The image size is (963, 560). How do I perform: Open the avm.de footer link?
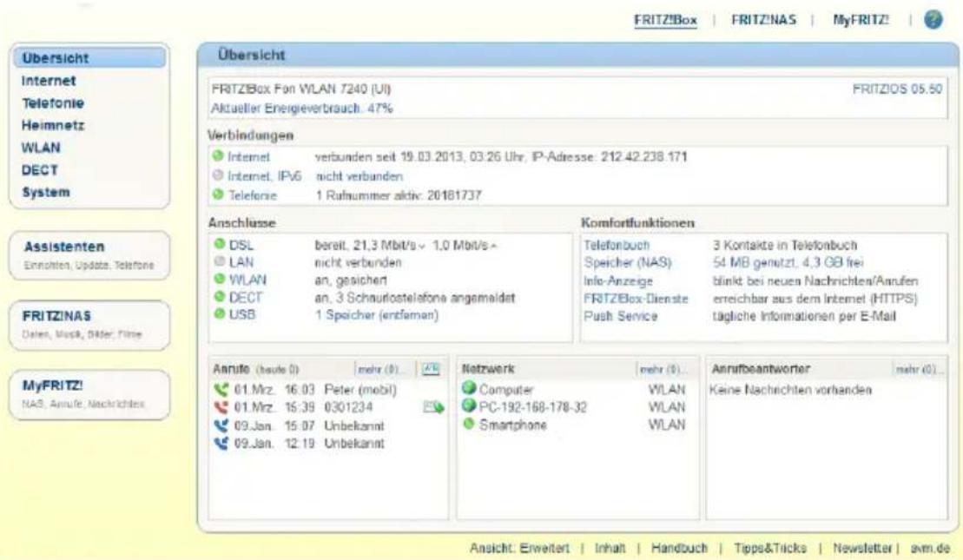(930, 547)
